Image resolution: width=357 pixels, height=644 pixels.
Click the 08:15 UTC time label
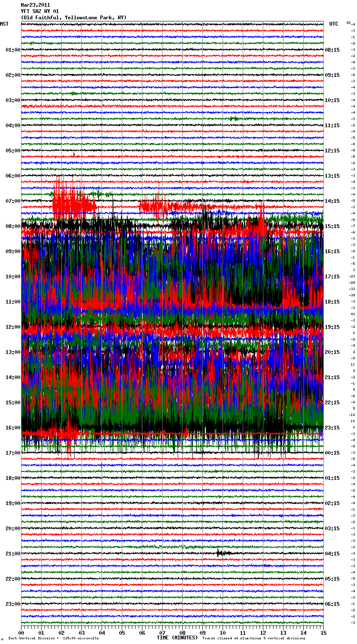332,50
